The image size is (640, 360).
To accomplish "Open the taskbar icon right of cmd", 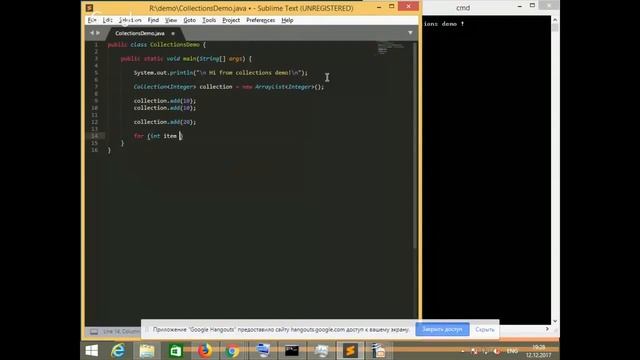I will (321, 351).
